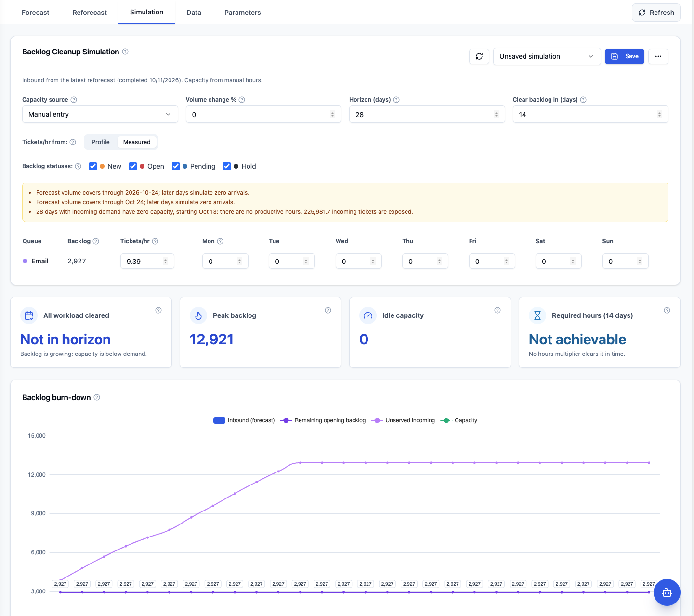Open the Data tab
The image size is (694, 616).
(194, 13)
